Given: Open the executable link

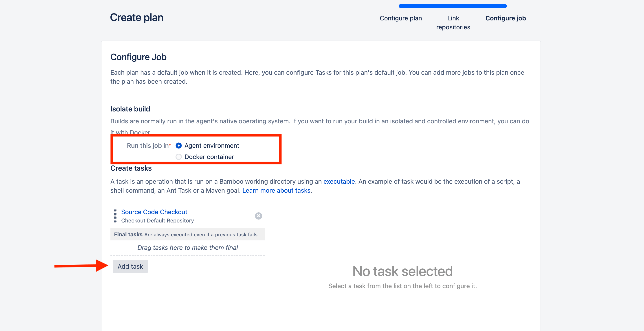Looking at the screenshot, I should (339, 181).
